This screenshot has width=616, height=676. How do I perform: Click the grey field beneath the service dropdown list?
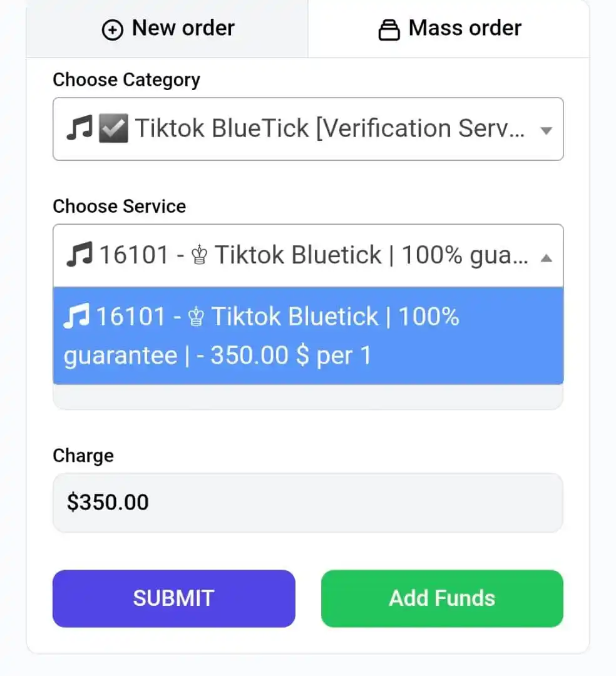[x=308, y=397]
